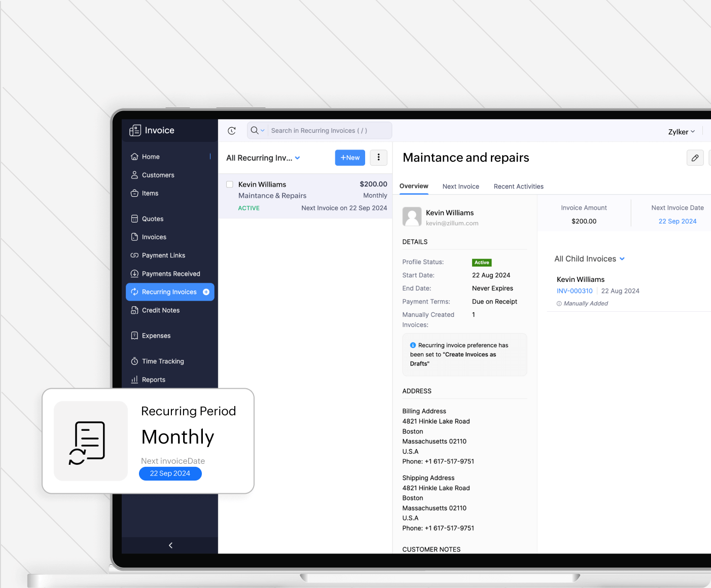This screenshot has width=711, height=588.
Task: Switch to the Next Invoice tab
Action: tap(460, 187)
